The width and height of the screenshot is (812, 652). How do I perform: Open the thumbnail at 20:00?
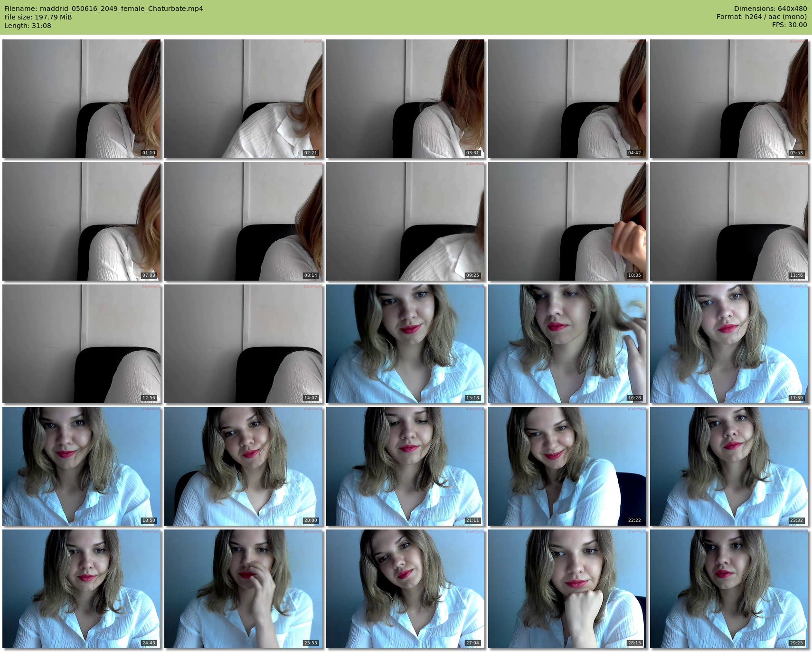click(244, 466)
